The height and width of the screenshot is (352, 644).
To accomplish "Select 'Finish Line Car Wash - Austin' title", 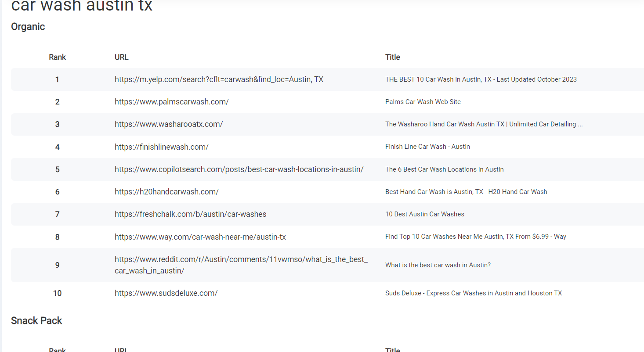I will pyautogui.click(x=427, y=147).
